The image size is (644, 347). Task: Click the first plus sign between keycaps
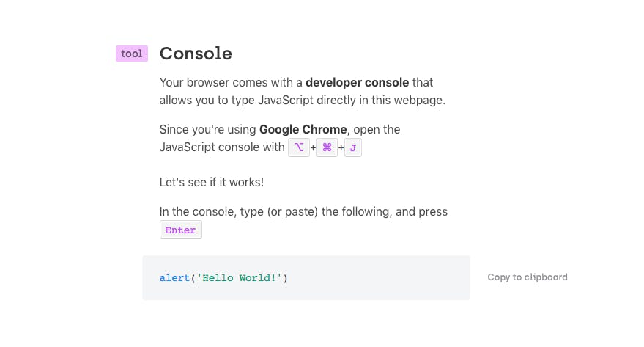(x=313, y=147)
